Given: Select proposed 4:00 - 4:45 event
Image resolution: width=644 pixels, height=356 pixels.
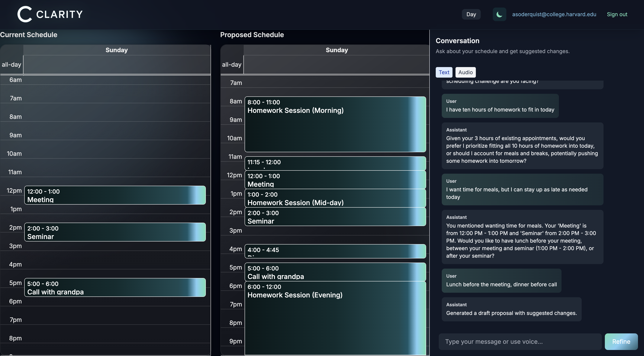Looking at the screenshot, I should (335, 251).
